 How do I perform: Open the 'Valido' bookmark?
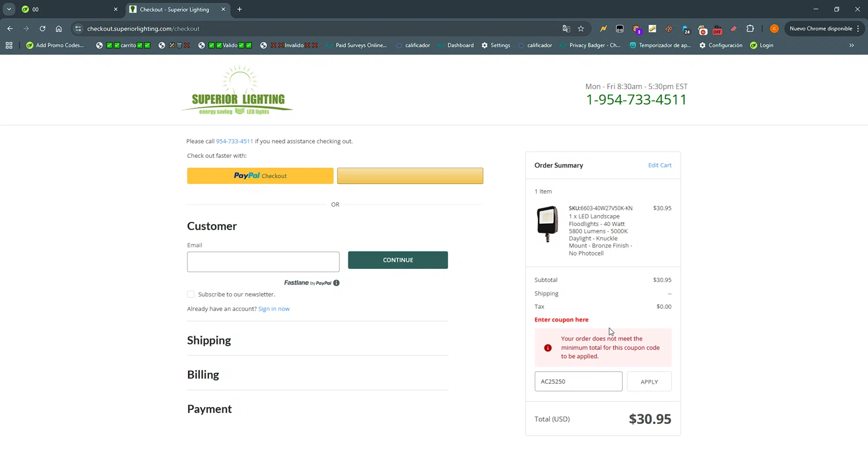tap(225, 45)
